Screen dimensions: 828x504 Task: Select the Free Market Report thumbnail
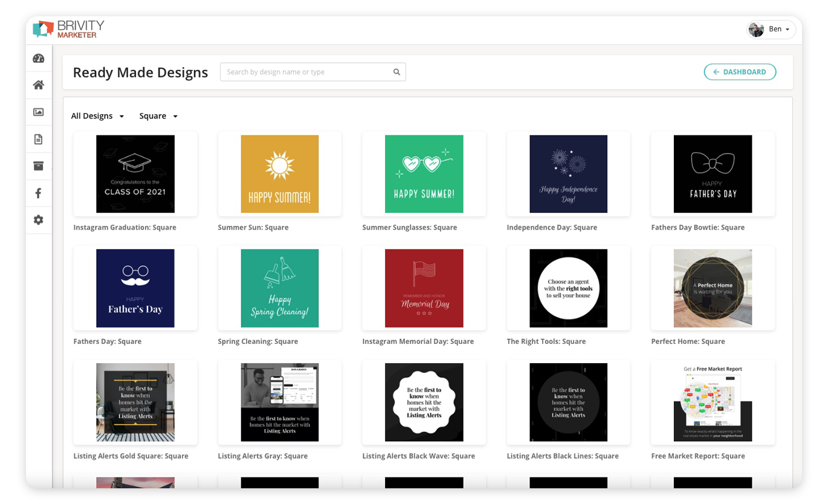pos(713,402)
